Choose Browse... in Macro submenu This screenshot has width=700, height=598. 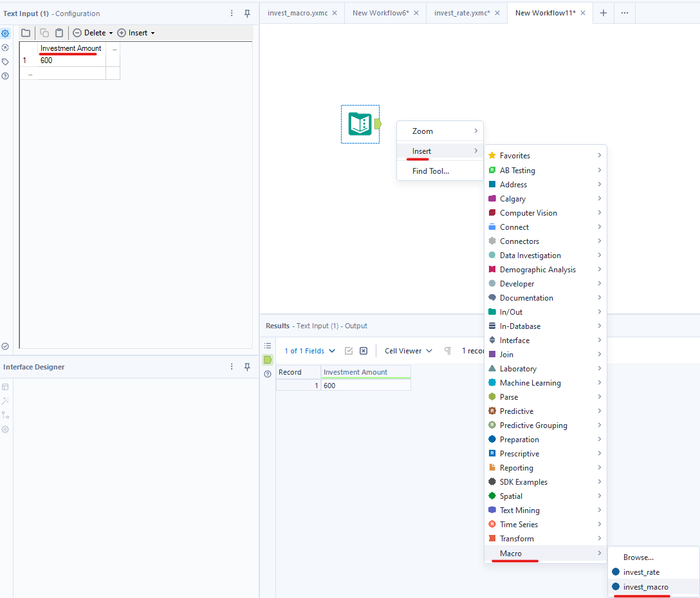[654, 557]
